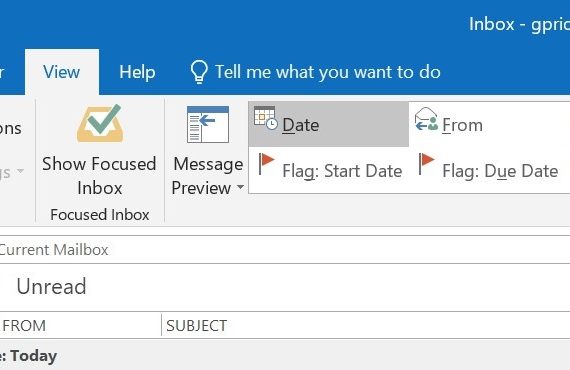Viewport: 570px width, 370px height.
Task: Toggle the Show Focused Inbox text label
Action: click(99, 176)
